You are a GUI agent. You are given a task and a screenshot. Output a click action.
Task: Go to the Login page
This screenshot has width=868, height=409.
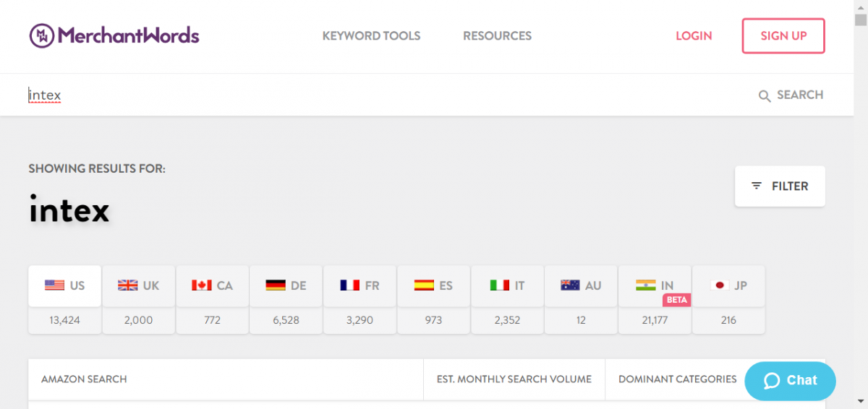[694, 35]
